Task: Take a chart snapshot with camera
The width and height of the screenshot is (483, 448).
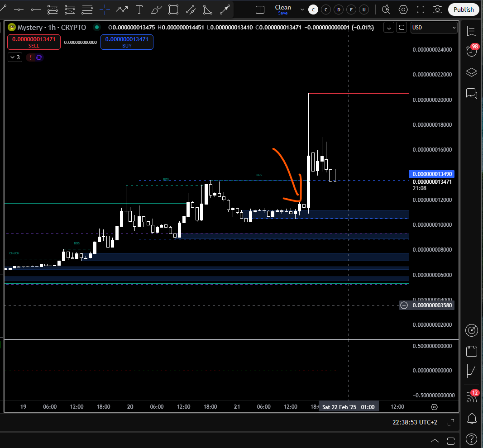Action: pyautogui.click(x=437, y=10)
